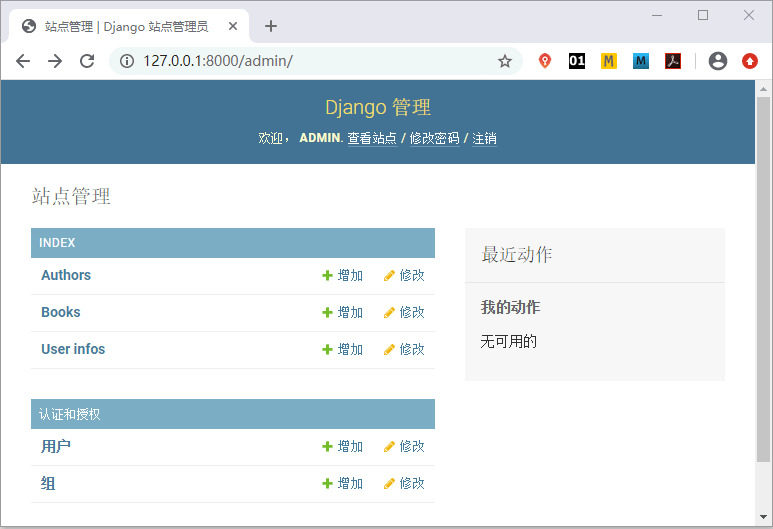The image size is (773, 529).
Task: Click the 我的动作 subheading
Action: (x=510, y=307)
